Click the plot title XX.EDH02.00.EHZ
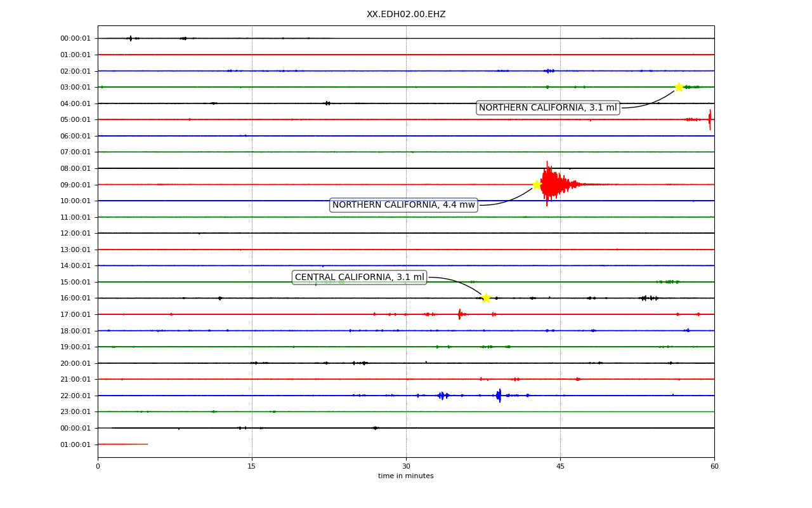The height and width of the screenshot is (508, 812). [406, 14]
